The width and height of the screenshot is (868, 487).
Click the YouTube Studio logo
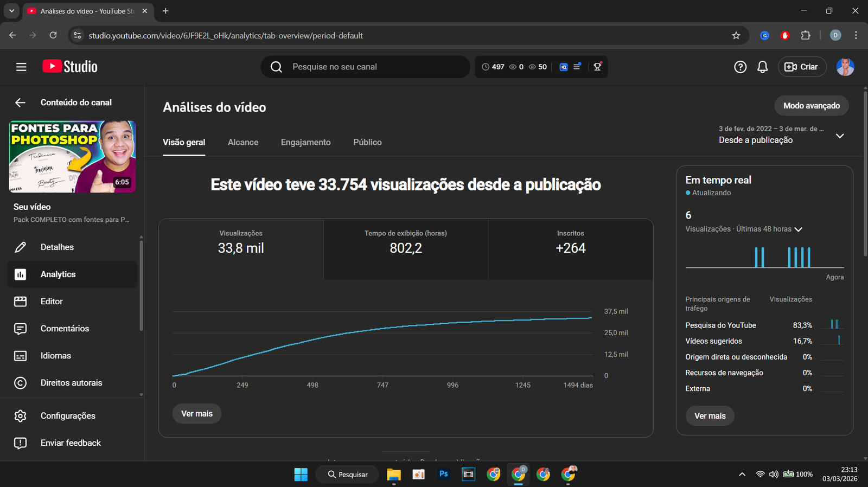pyautogui.click(x=70, y=67)
